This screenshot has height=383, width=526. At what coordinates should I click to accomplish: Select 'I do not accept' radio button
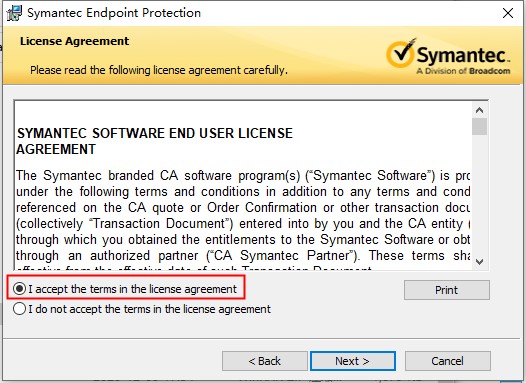(19, 309)
